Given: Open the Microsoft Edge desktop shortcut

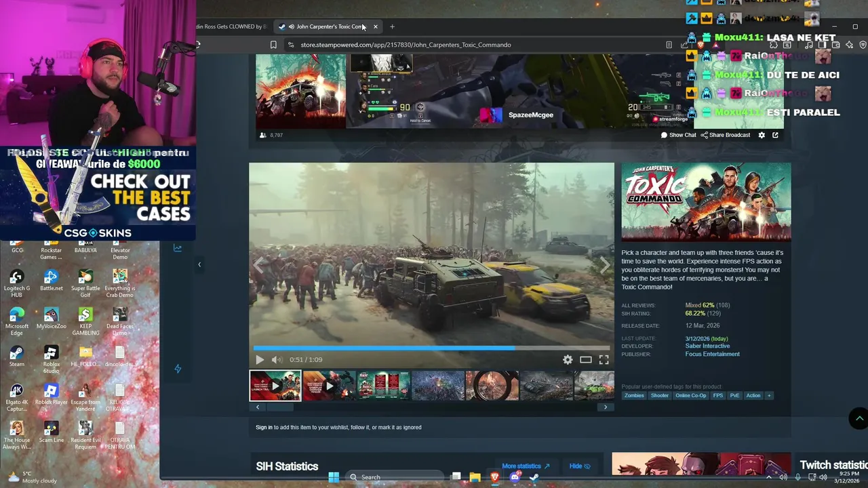Looking at the screenshot, I should 17,322.
